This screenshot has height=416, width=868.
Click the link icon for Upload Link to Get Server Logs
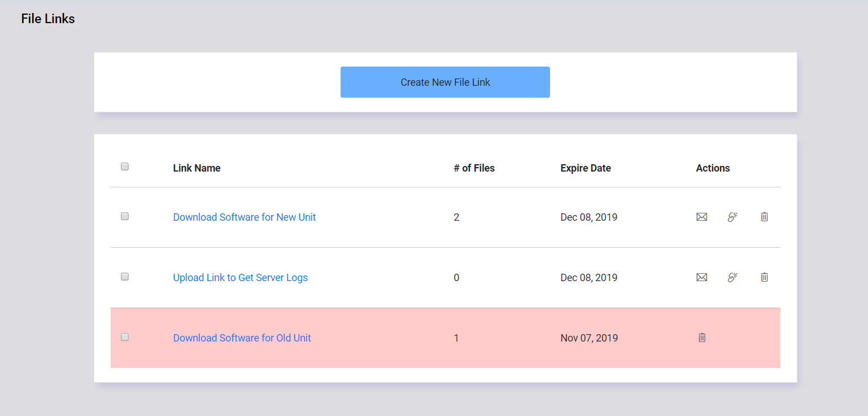(x=732, y=277)
